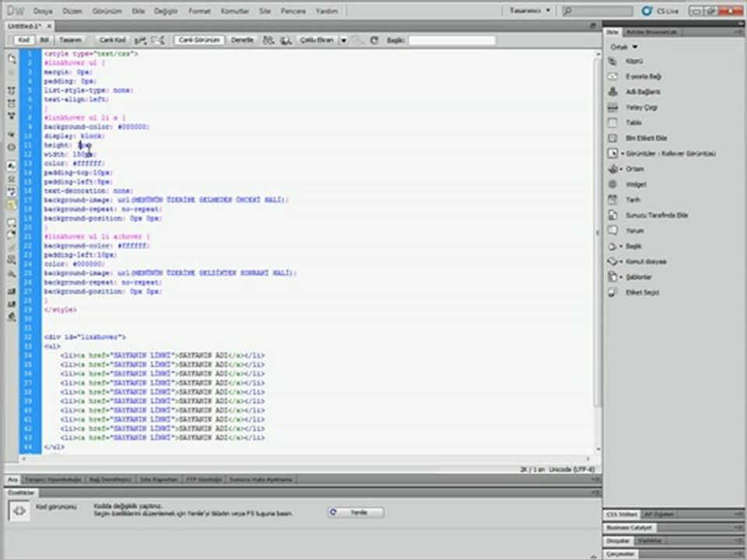
Task: Open the Dosya menu
Action: tap(43, 11)
